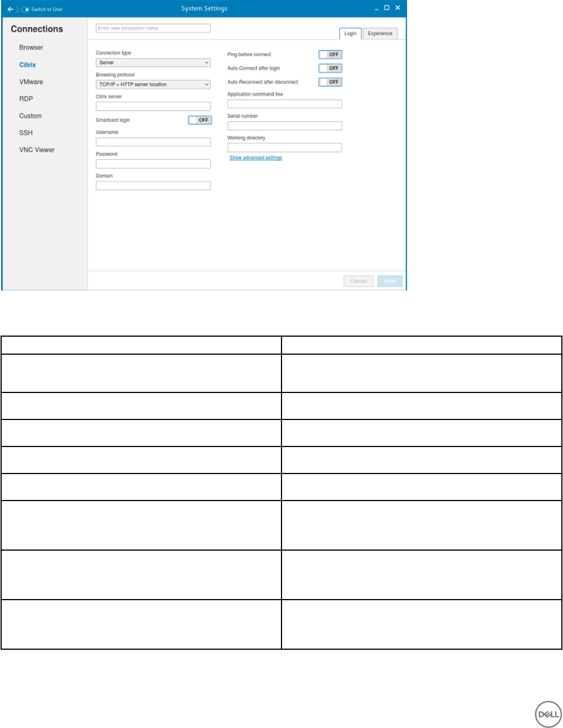Select SSH in Connections sidebar
The width and height of the screenshot is (563, 728).
(26, 133)
